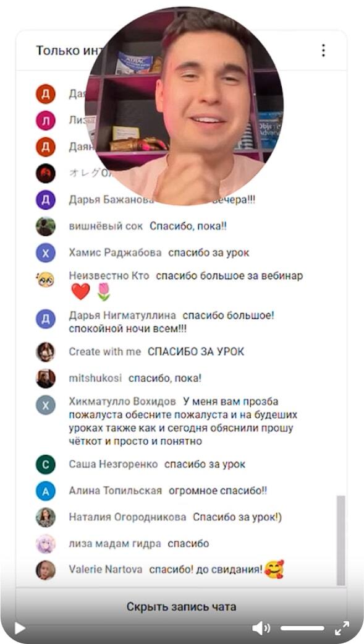Open the Create with me avatar
This screenshot has width=364, height=644.
tap(46, 352)
